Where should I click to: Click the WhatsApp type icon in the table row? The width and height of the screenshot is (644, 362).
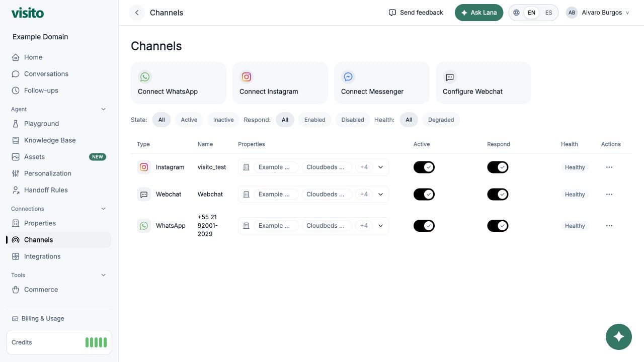pyautogui.click(x=144, y=226)
